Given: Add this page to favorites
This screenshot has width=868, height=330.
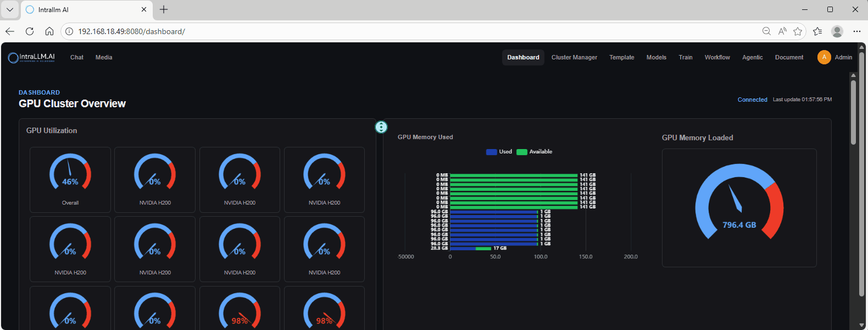Looking at the screenshot, I should (798, 31).
